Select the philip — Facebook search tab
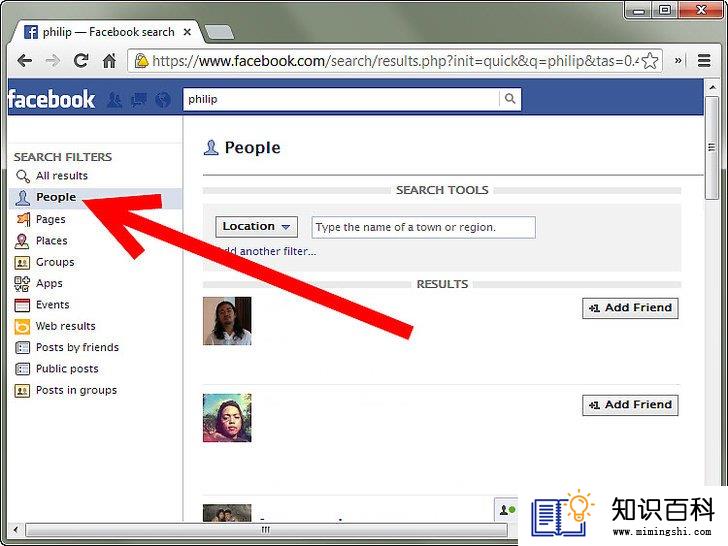Image resolution: width=728 pixels, height=546 pixels. pyautogui.click(x=108, y=32)
